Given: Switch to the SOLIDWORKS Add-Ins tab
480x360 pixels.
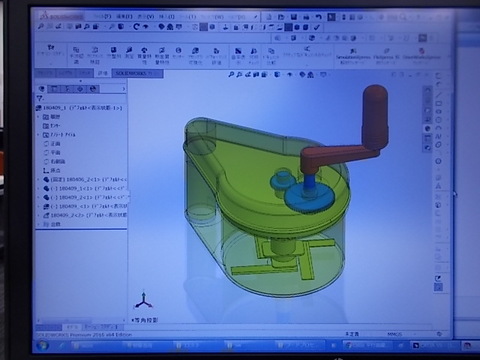Looking at the screenshot, I should coord(137,73).
